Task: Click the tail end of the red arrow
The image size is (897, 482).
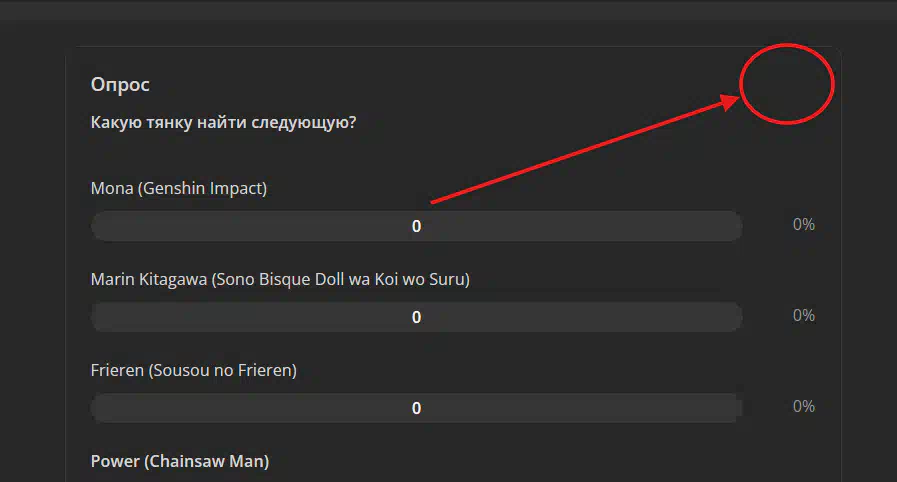Action: coord(433,201)
